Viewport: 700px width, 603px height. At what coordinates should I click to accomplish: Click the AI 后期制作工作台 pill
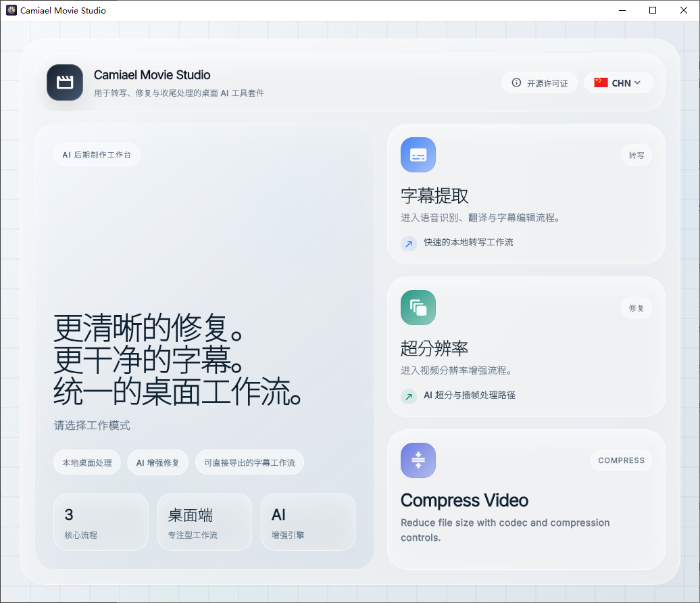click(97, 155)
